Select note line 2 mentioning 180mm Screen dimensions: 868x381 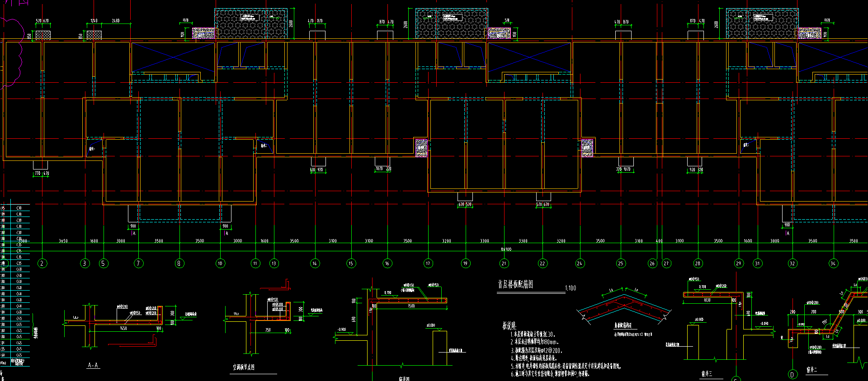pos(535,342)
